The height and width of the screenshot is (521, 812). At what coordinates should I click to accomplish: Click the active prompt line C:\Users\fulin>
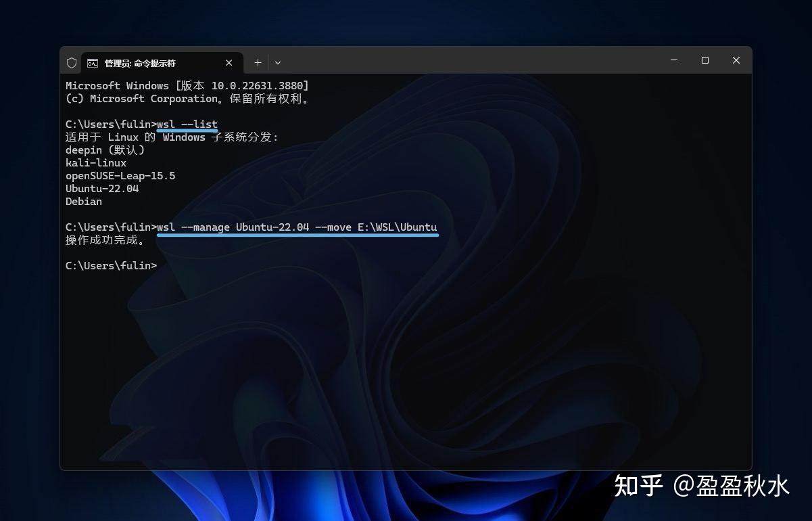111,265
